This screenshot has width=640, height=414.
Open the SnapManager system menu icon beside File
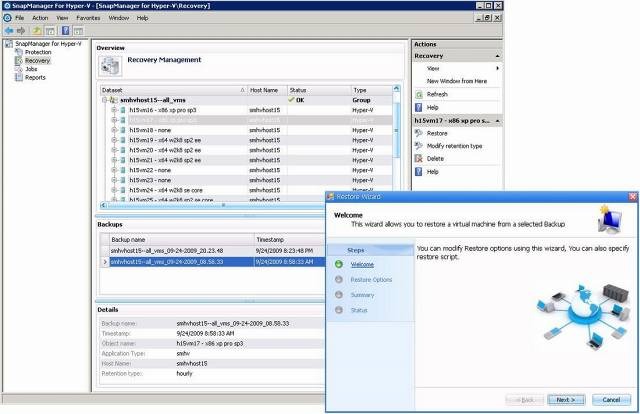click(7, 18)
